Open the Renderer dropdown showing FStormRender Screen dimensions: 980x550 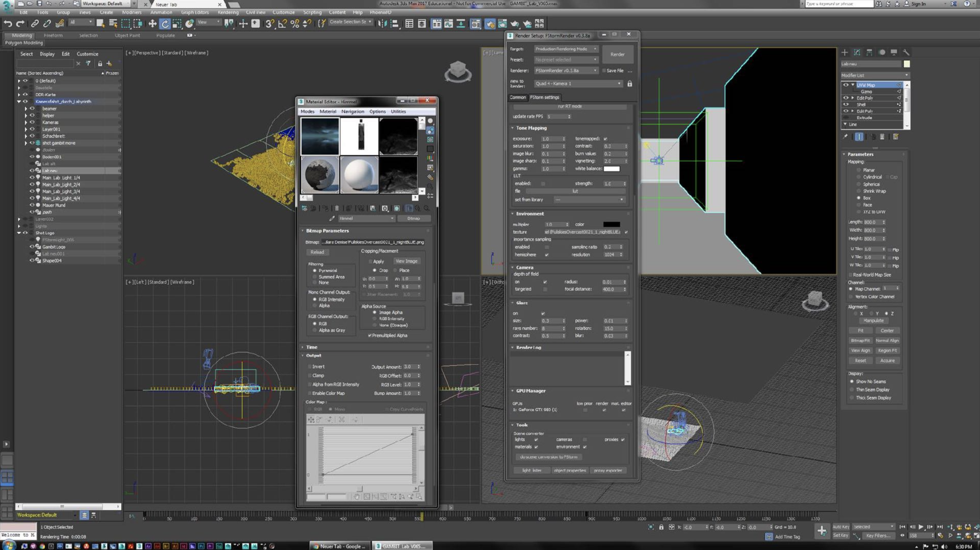[566, 71]
